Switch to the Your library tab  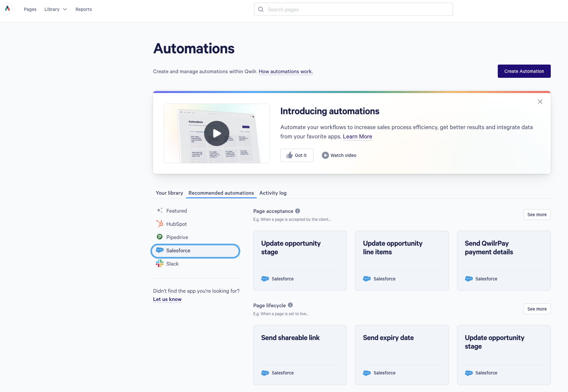[169, 193]
